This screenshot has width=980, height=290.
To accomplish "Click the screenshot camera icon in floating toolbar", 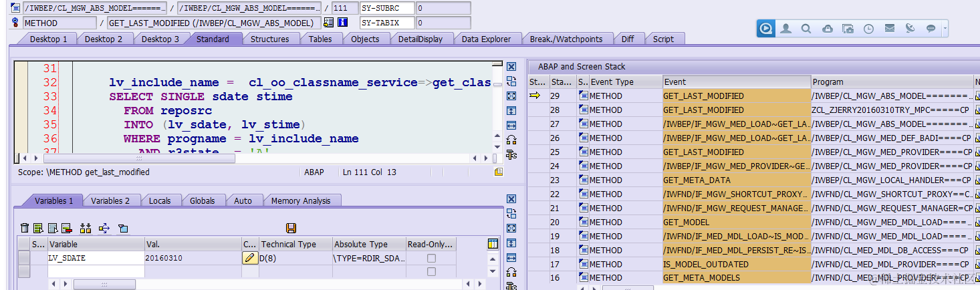I will click(848, 29).
